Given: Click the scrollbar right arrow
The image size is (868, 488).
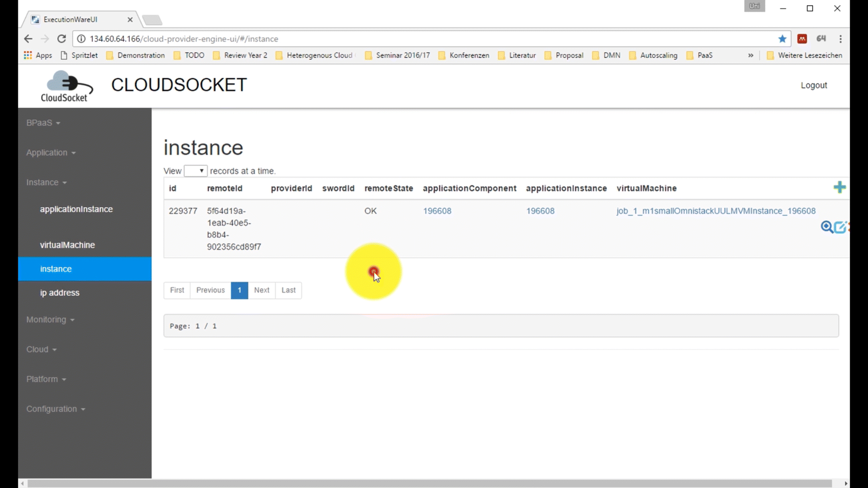Looking at the screenshot, I should click(x=845, y=484).
